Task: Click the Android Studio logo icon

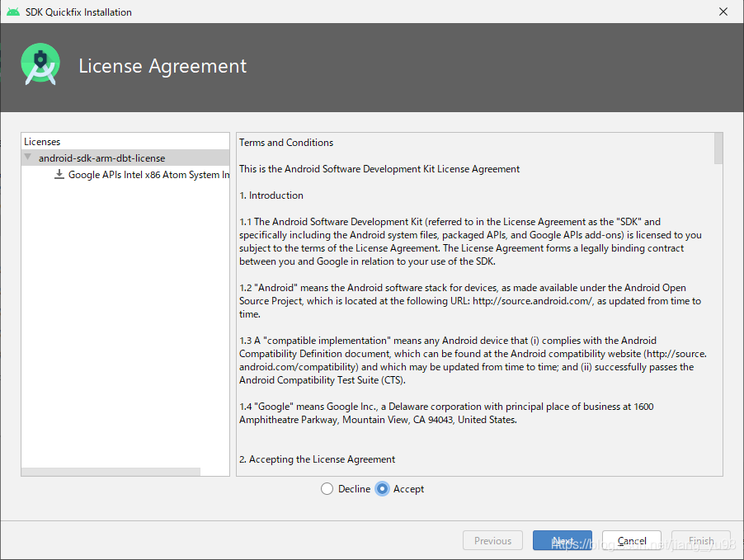Action: [x=40, y=64]
